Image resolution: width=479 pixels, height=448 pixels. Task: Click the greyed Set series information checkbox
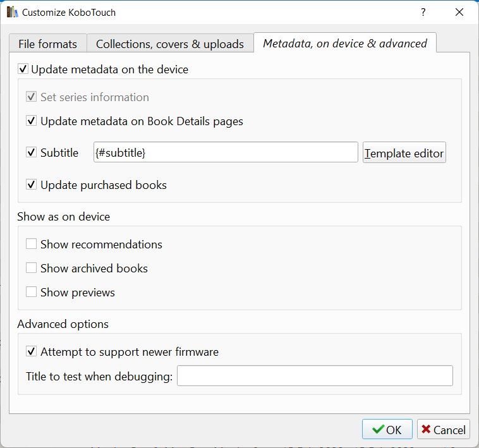[31, 97]
